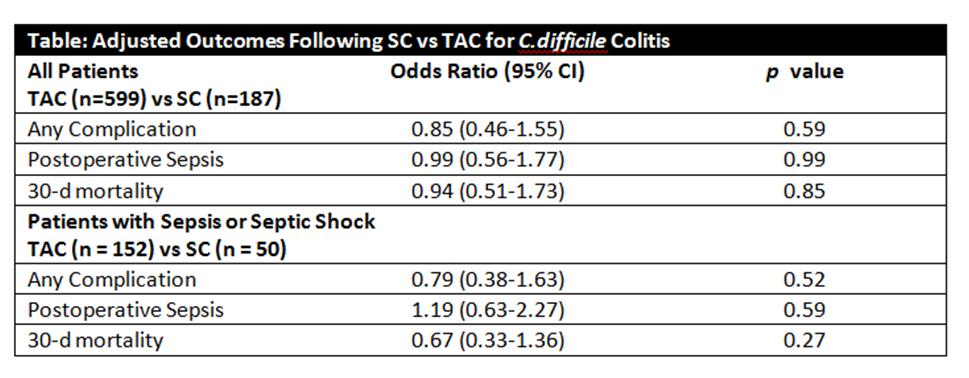Image resolution: width=969 pixels, height=378 pixels.
Task: Click the p value column header
Action: (x=804, y=72)
